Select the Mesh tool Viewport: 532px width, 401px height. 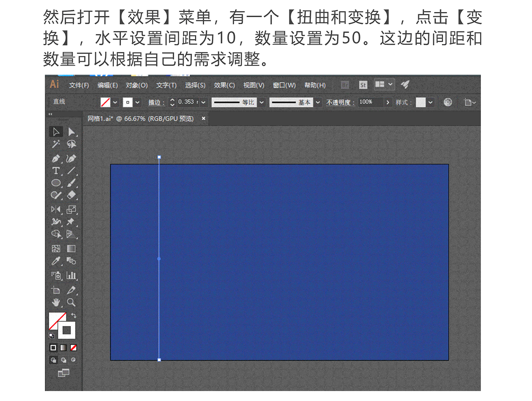coord(56,249)
